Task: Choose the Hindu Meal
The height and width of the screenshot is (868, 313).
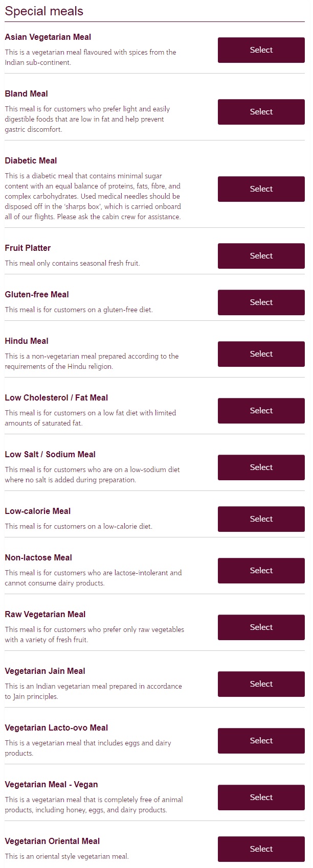Action: (x=261, y=354)
